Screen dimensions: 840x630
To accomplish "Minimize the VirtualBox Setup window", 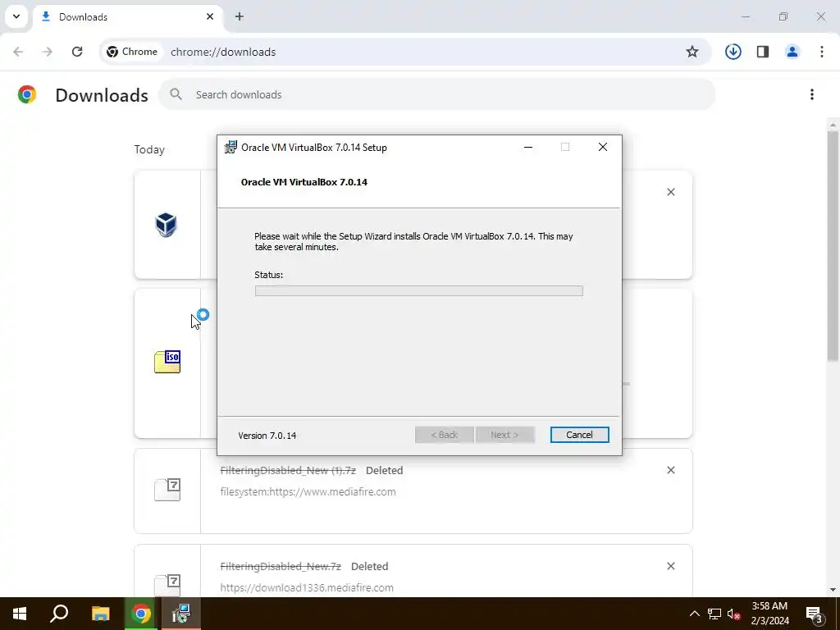I will click(528, 148).
